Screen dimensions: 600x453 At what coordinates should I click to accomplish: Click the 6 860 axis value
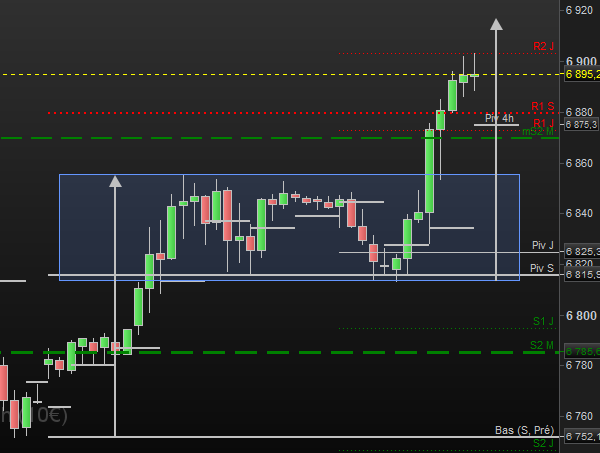(x=579, y=163)
